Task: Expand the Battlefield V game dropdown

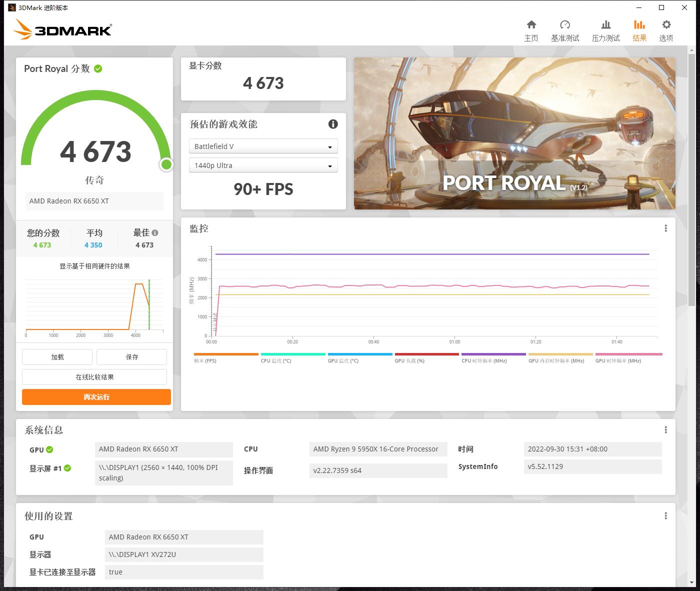Action: (263, 146)
